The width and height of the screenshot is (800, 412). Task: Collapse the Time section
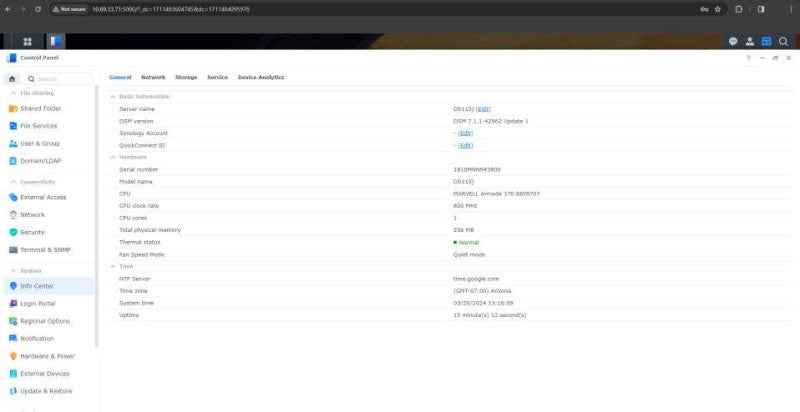click(x=112, y=266)
